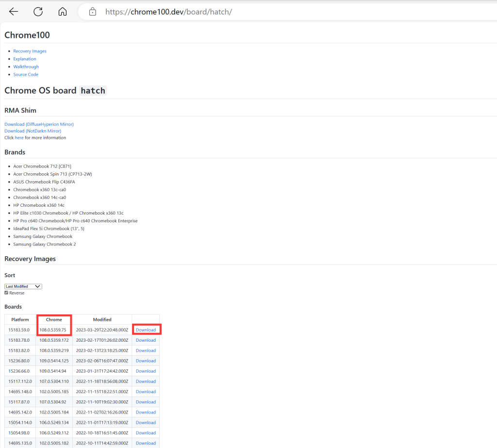The image size is (497, 448).
Task: Open the Source Code link
Action: click(x=26, y=75)
